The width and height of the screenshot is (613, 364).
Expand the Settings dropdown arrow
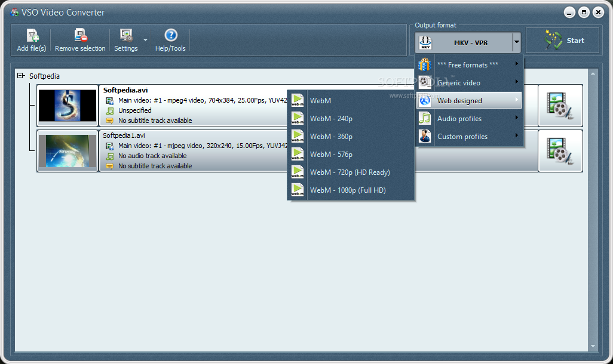pos(145,40)
